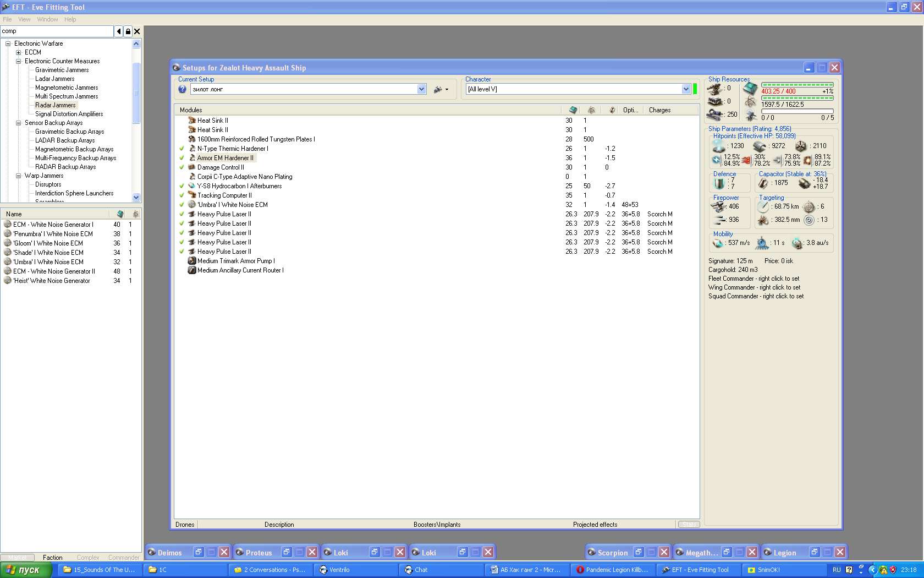924x578 pixels.
Task: Expand the ECCM tree node
Action: 19,52
